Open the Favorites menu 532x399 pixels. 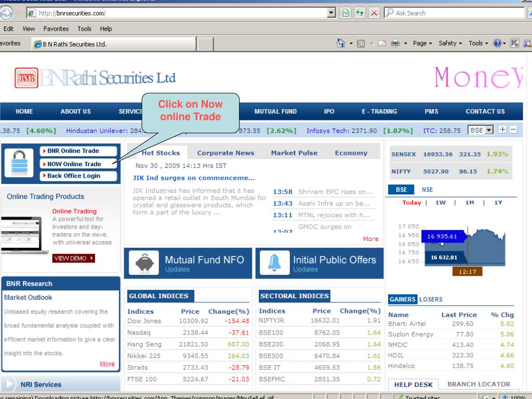(56, 29)
